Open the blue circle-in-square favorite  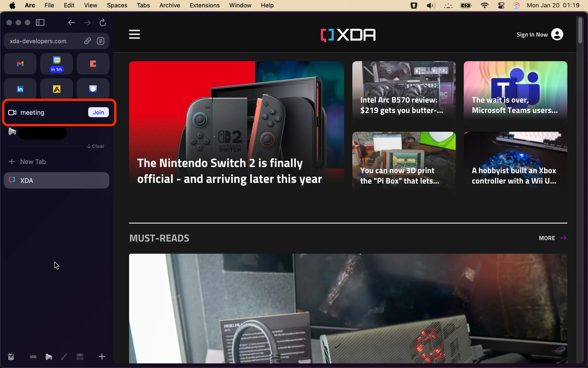tap(93, 89)
